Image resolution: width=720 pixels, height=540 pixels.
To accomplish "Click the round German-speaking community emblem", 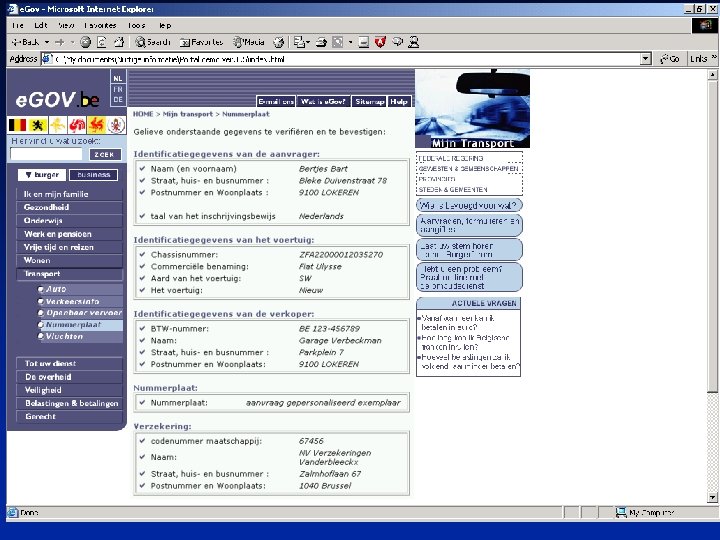I will coord(116,124).
